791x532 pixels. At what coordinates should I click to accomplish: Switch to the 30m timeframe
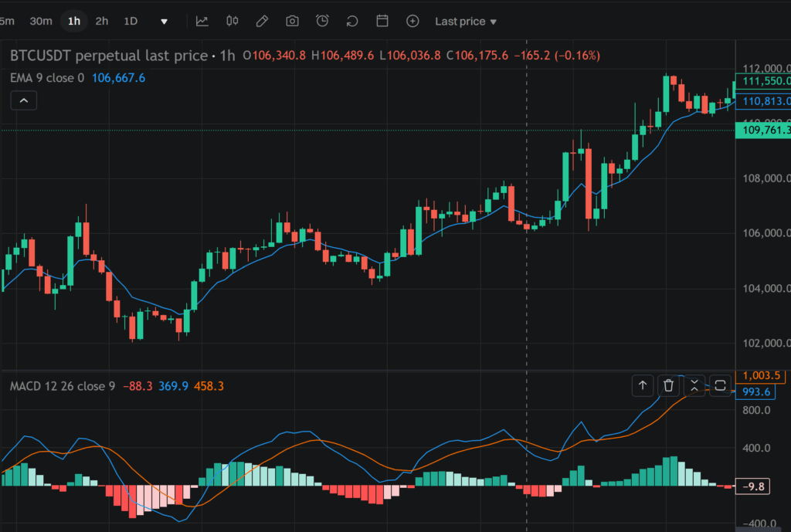point(40,21)
